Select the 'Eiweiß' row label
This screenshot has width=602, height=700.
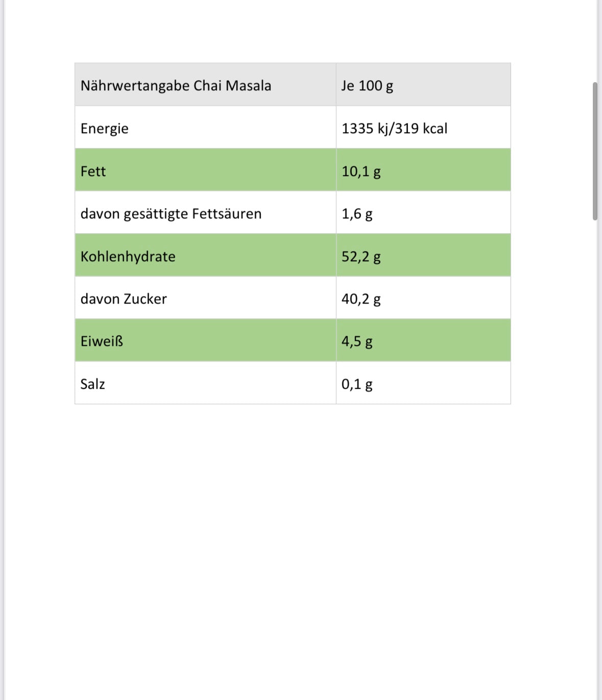102,341
